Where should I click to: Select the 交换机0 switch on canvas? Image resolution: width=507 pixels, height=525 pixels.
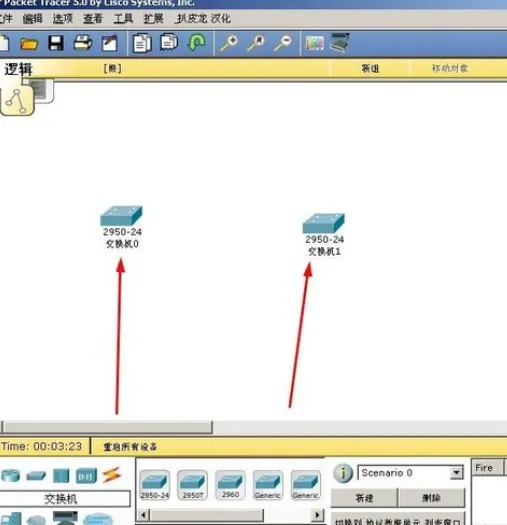click(x=122, y=216)
